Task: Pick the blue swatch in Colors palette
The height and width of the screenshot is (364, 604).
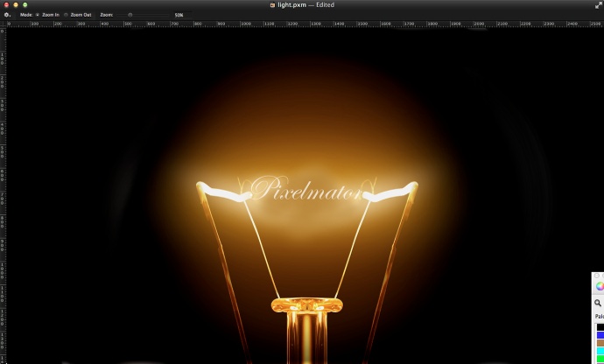Action: (x=600, y=335)
